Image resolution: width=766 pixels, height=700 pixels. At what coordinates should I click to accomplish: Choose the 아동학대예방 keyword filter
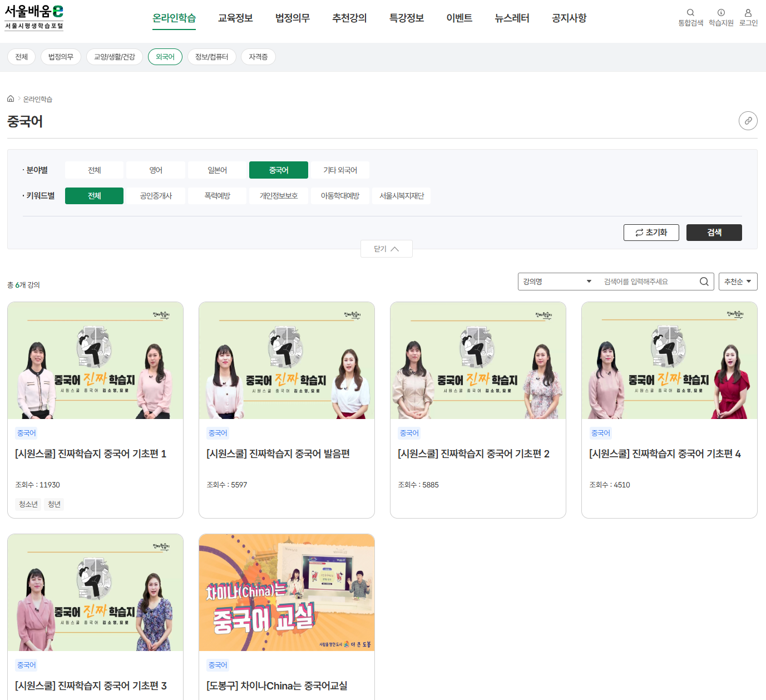[340, 196]
